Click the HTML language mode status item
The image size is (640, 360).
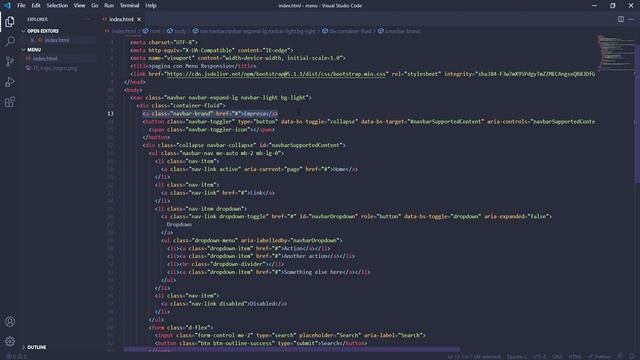[575, 356]
